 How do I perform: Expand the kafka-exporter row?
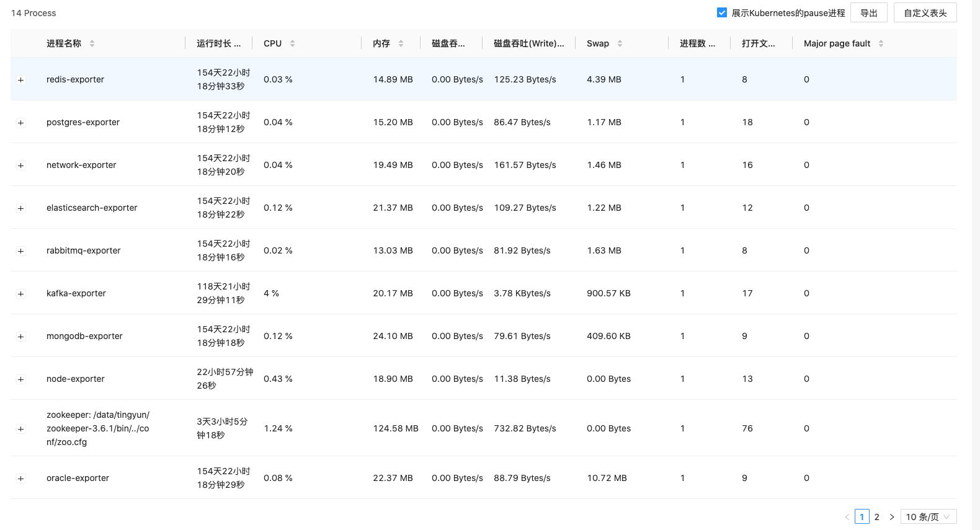pos(21,294)
